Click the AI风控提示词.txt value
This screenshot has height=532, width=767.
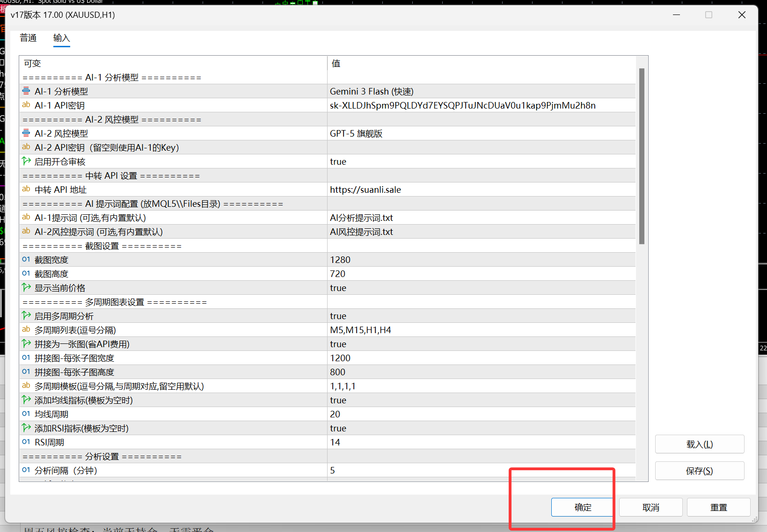[x=361, y=232]
